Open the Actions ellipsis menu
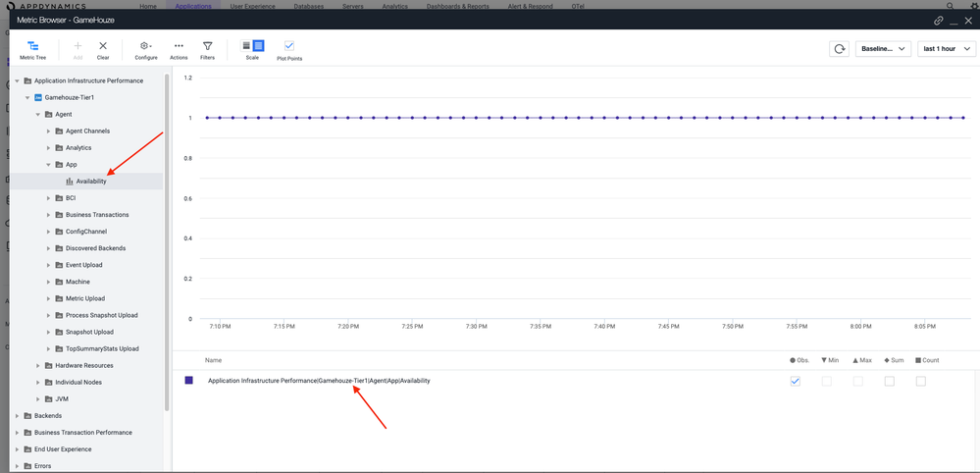The height and width of the screenshot is (473, 980). click(179, 46)
